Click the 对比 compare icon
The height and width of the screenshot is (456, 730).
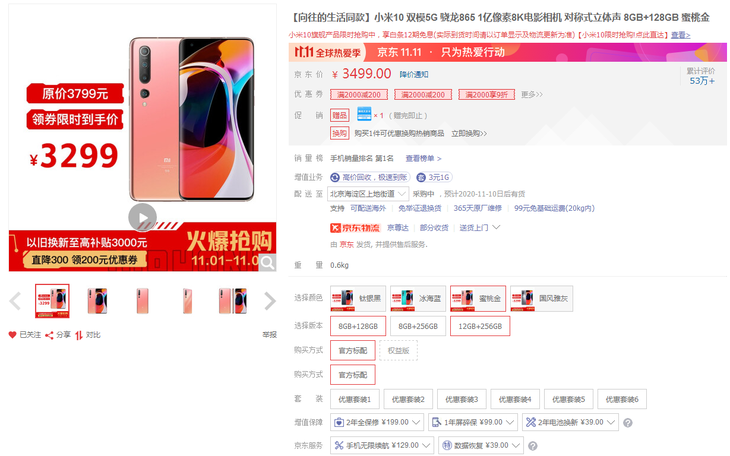[x=79, y=335]
